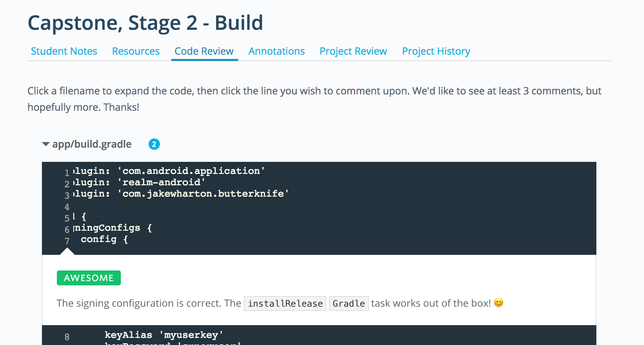Open the Project Review tab
The image size is (644, 345).
353,51
